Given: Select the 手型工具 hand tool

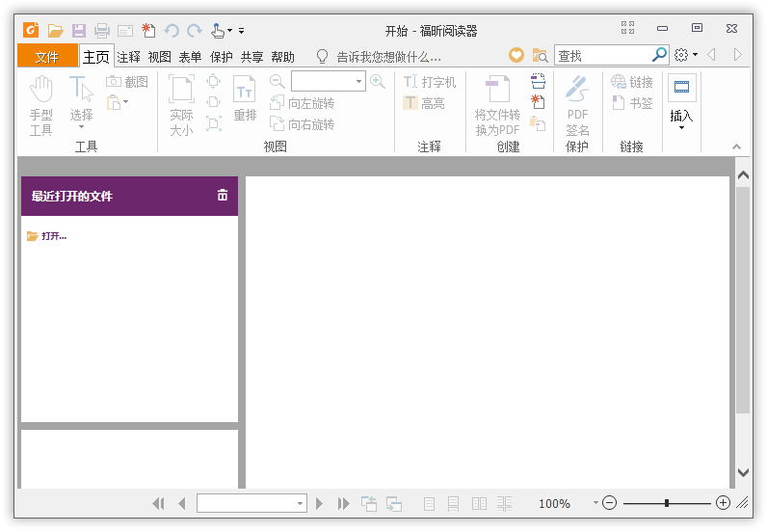Looking at the screenshot, I should pos(41,106).
